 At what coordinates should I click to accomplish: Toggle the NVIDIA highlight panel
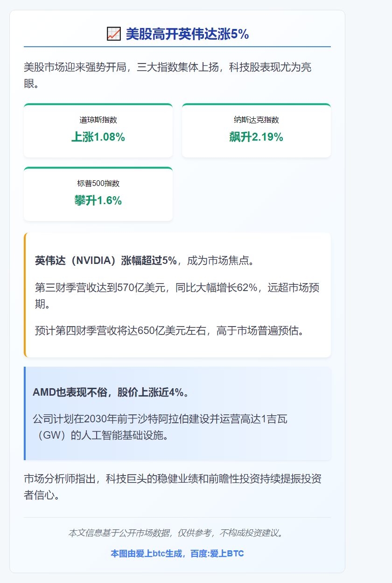pyautogui.click(x=177, y=293)
